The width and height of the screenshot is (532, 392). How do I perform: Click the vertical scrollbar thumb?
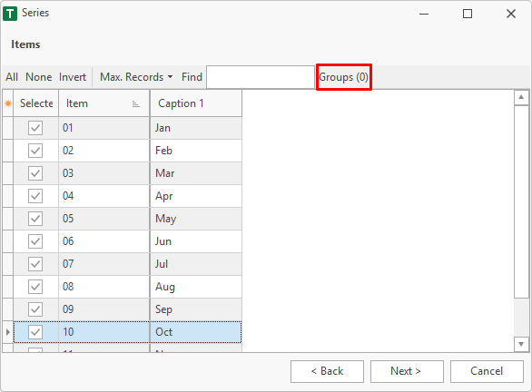tap(521, 201)
